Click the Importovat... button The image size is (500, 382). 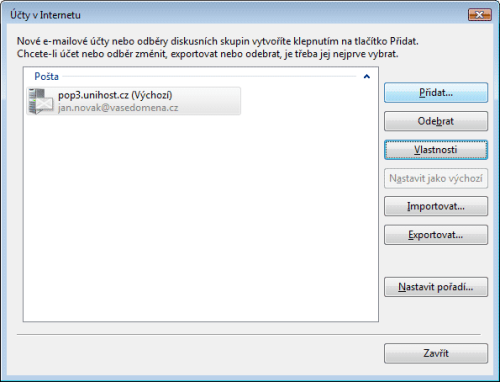[x=436, y=206]
